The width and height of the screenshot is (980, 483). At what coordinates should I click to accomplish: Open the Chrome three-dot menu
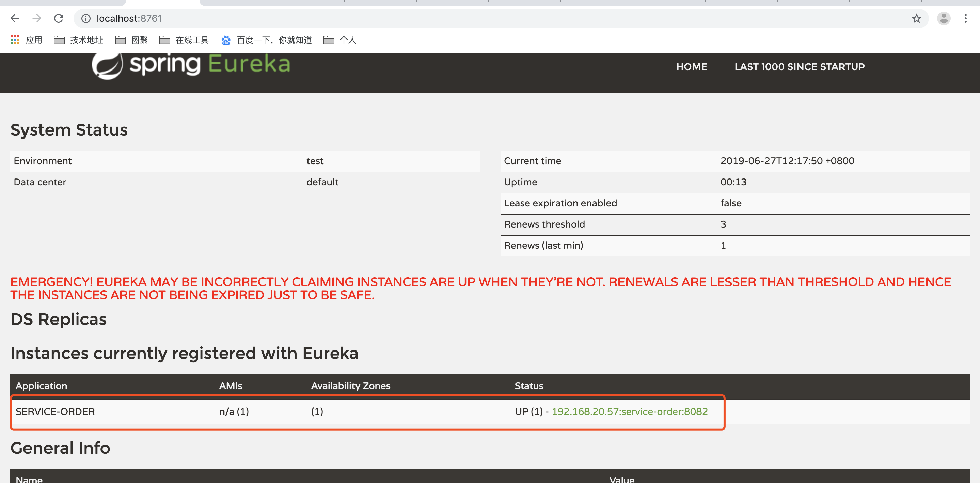(966, 18)
